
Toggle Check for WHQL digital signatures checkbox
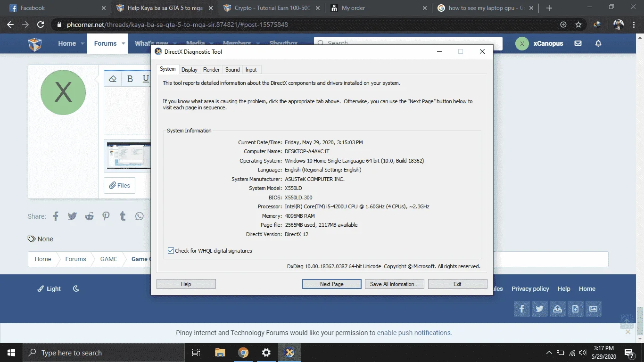pos(171,251)
